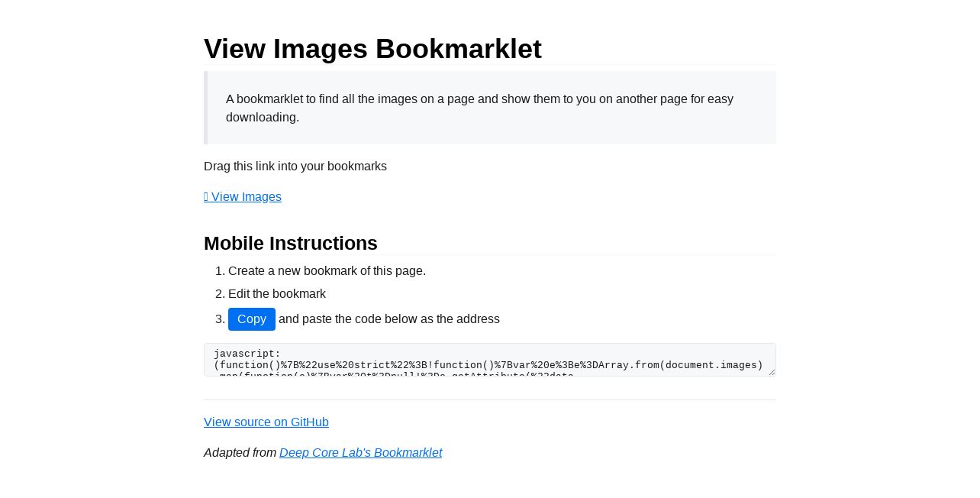Screen dimensions: 980x498
Task: Focus the bookmarklet javascript code textarea
Action: (x=490, y=360)
